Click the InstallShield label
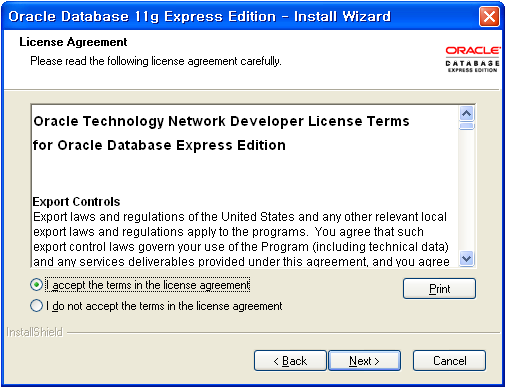The height and width of the screenshot is (388, 506). 34,332
